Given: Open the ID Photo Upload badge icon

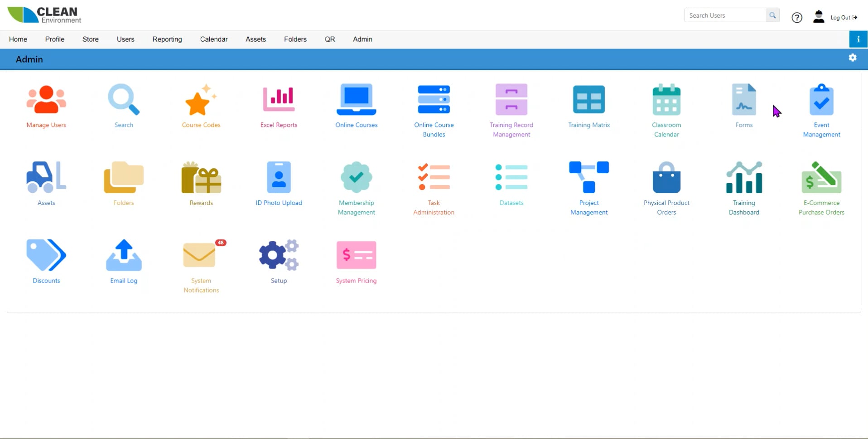Looking at the screenshot, I should (279, 177).
